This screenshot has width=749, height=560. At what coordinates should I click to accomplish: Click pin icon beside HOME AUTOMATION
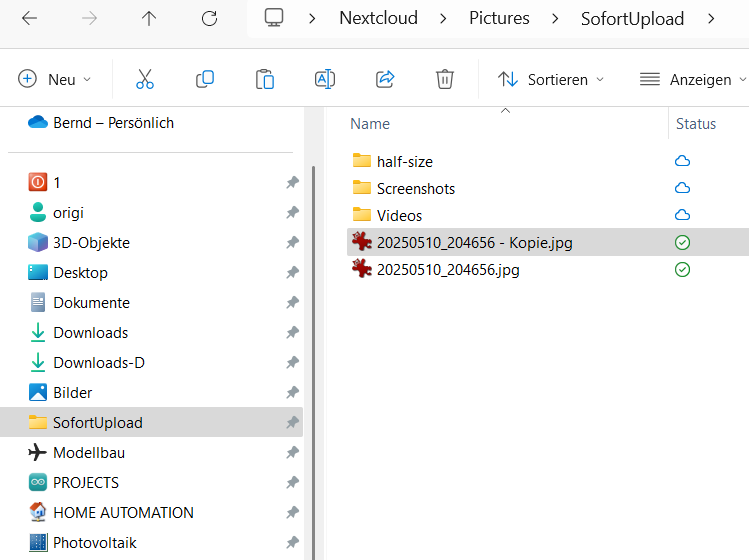[292, 513]
